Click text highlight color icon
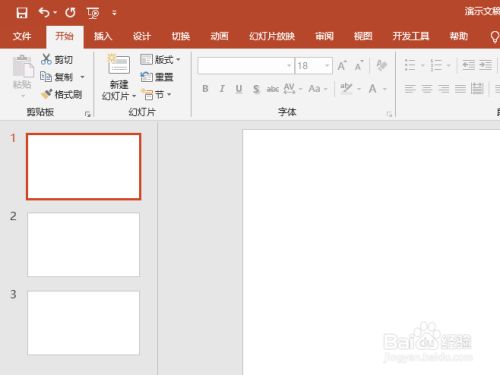 tap(346, 89)
